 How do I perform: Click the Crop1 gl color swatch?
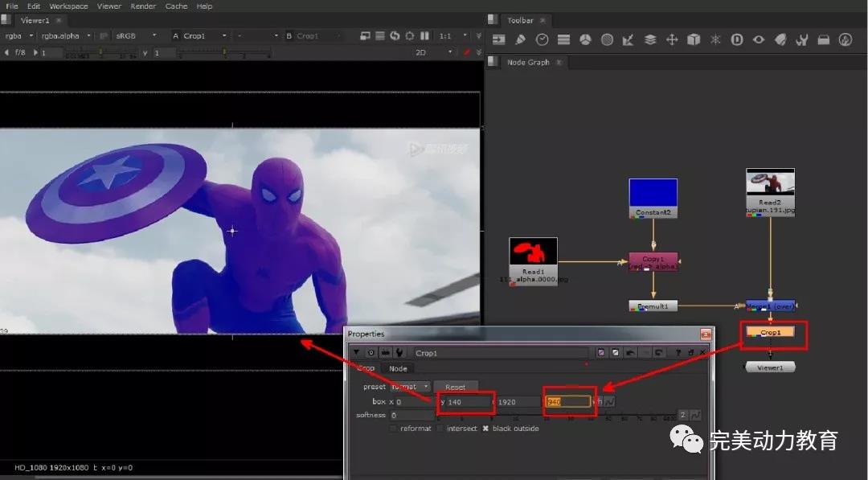pyautogui.click(x=615, y=352)
